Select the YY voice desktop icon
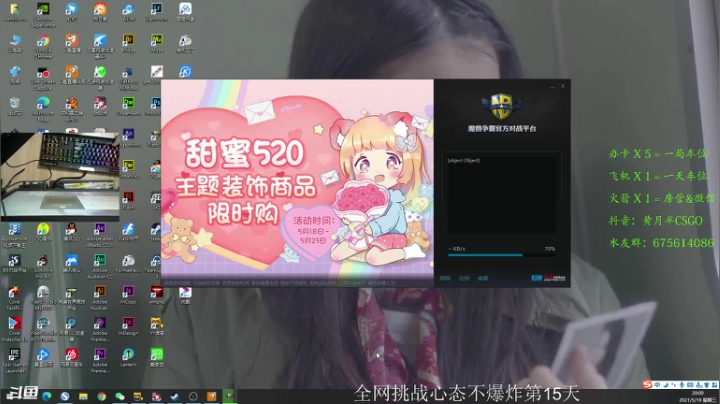720x404 pixels. (157, 325)
